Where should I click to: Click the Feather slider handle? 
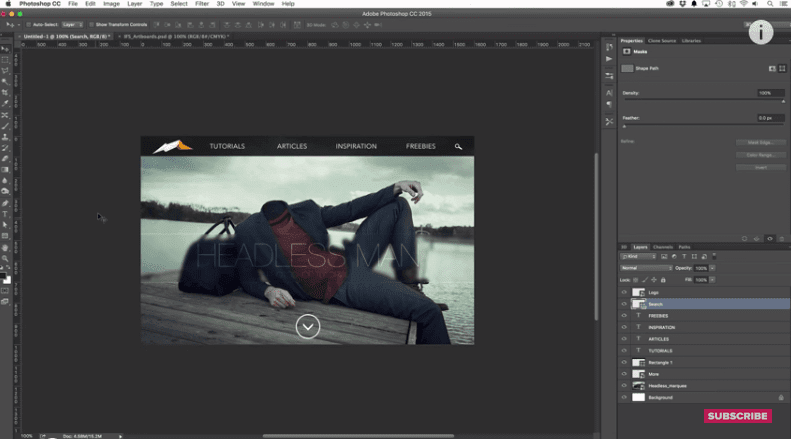(624, 126)
